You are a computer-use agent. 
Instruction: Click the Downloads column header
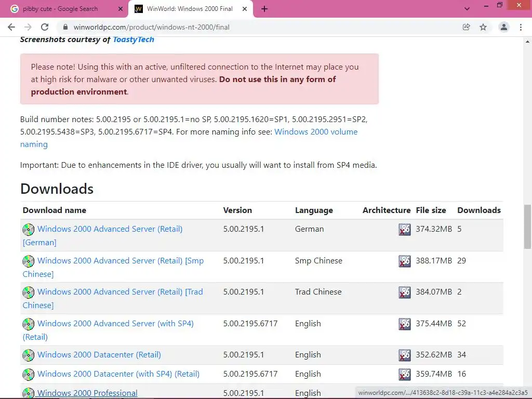click(x=478, y=210)
